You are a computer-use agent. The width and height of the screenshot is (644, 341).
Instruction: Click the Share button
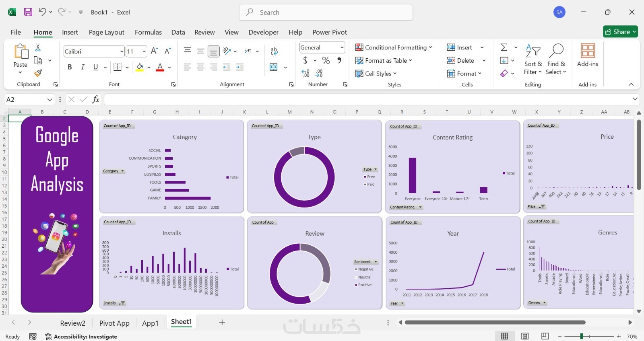(x=620, y=32)
